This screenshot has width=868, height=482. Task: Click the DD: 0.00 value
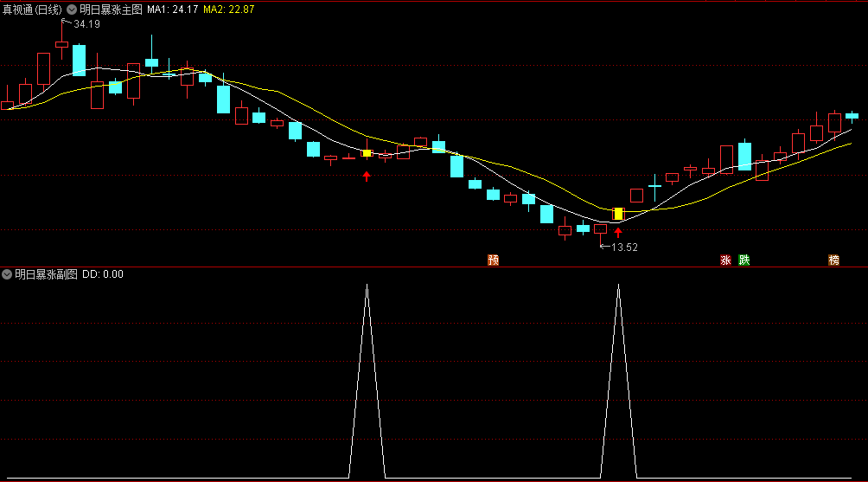pos(102,274)
